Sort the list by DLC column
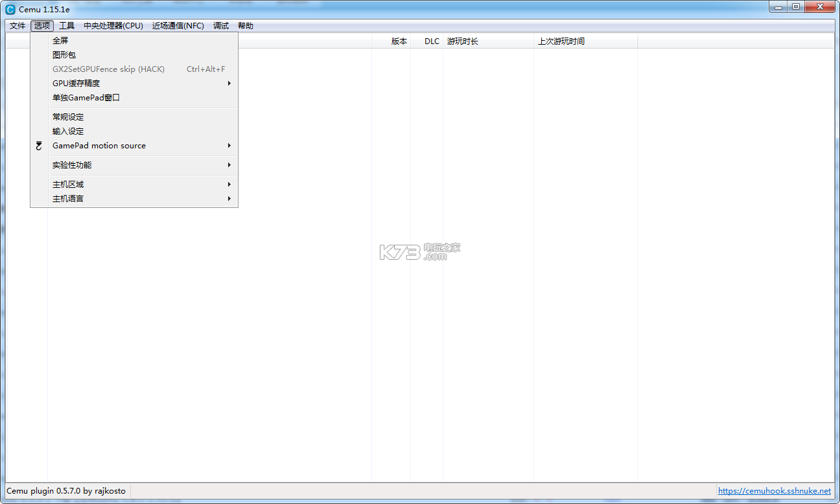 (x=427, y=41)
